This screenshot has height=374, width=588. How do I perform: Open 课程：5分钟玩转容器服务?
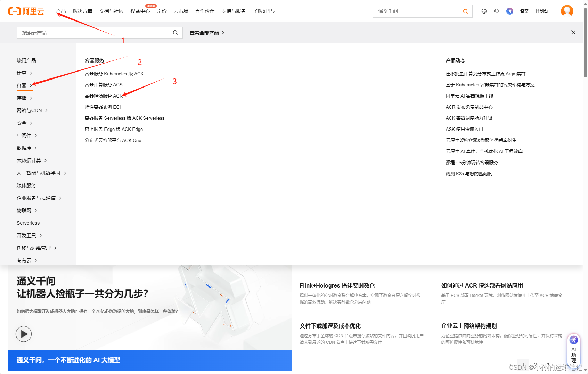tap(472, 163)
